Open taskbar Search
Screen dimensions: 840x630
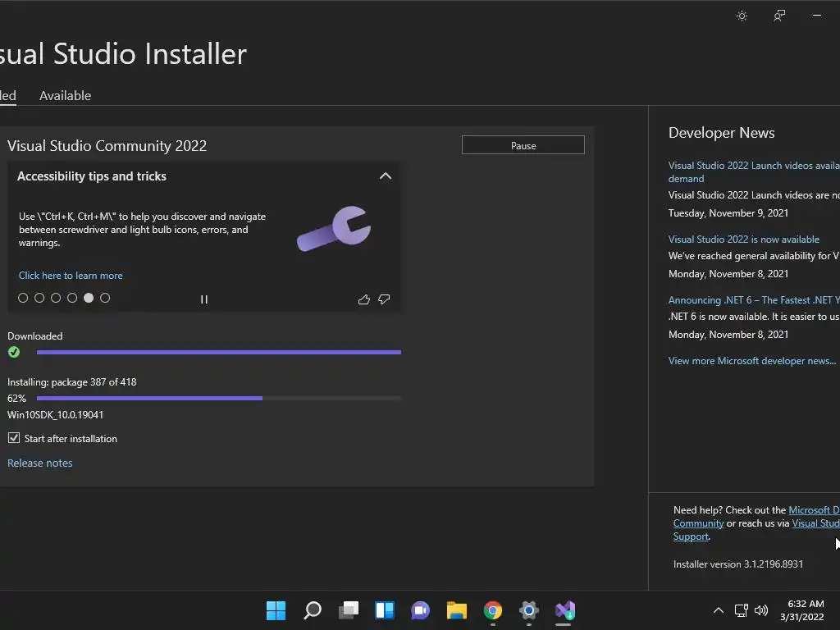(x=313, y=610)
